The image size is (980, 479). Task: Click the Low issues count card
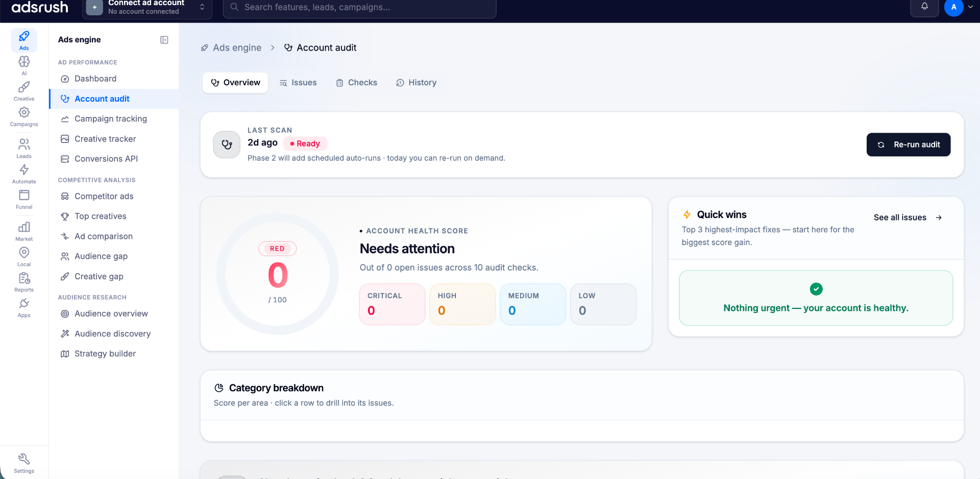(x=603, y=304)
